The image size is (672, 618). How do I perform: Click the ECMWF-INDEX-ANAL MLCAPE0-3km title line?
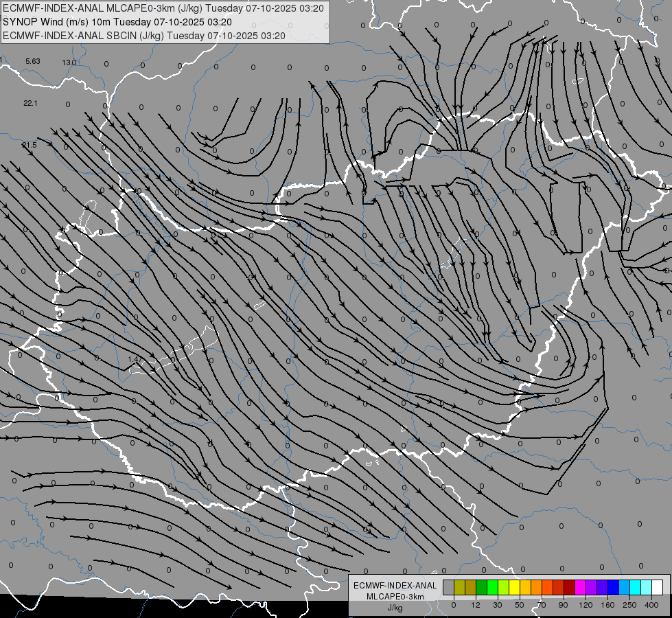click(x=163, y=8)
